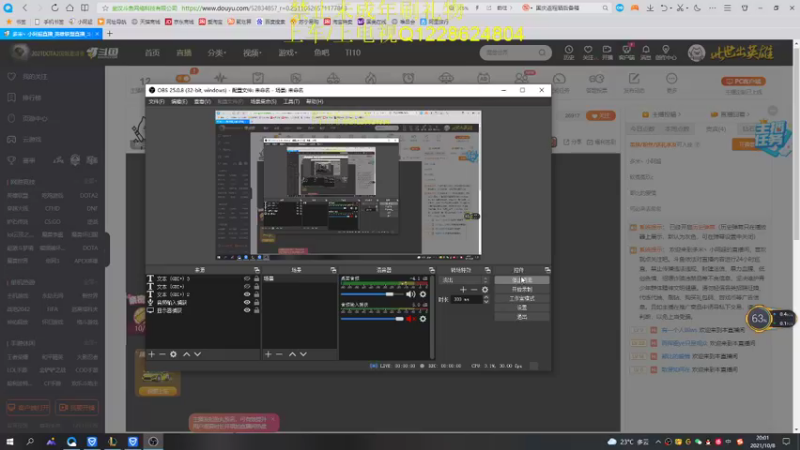Add a new scene with the Scenes plus icon

coord(268,354)
